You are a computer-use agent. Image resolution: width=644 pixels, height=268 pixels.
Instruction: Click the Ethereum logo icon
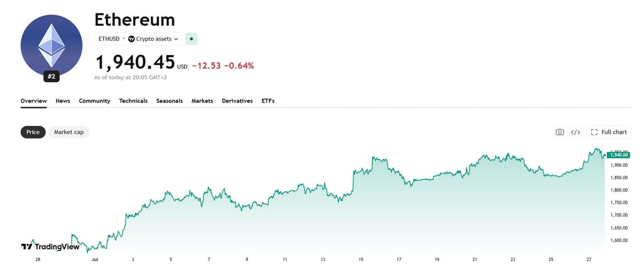pyautogui.click(x=52, y=47)
